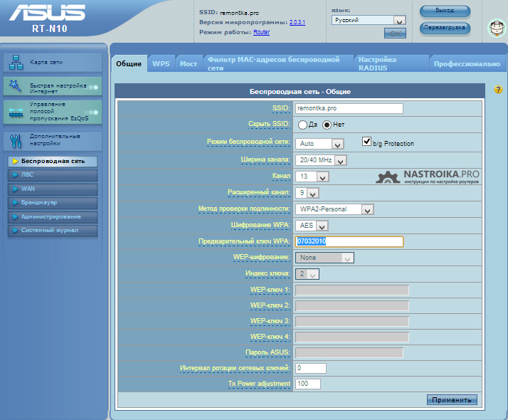This screenshot has width=508, height=420.
Task: Click the WEP-ключ 4 input field
Action: (352, 337)
